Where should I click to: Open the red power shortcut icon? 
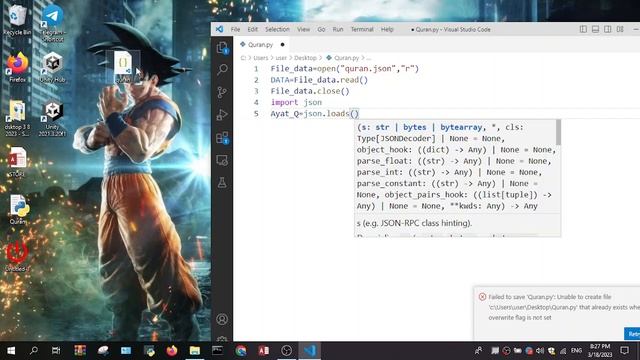pyautogui.click(x=17, y=257)
